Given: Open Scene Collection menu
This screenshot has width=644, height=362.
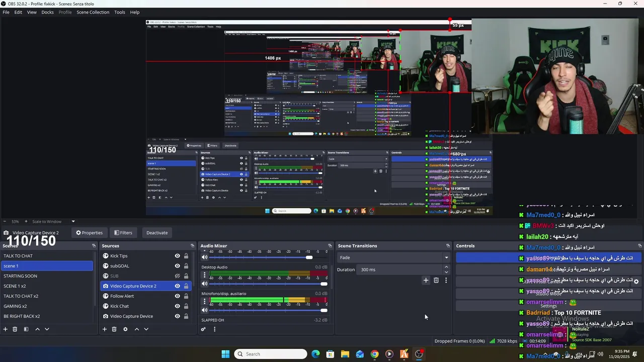Looking at the screenshot, I should 93,12.
